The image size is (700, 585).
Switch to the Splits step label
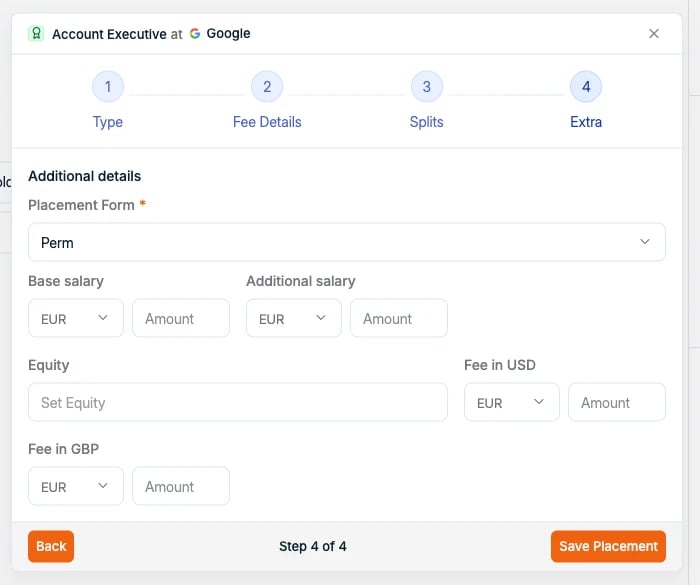click(x=427, y=122)
